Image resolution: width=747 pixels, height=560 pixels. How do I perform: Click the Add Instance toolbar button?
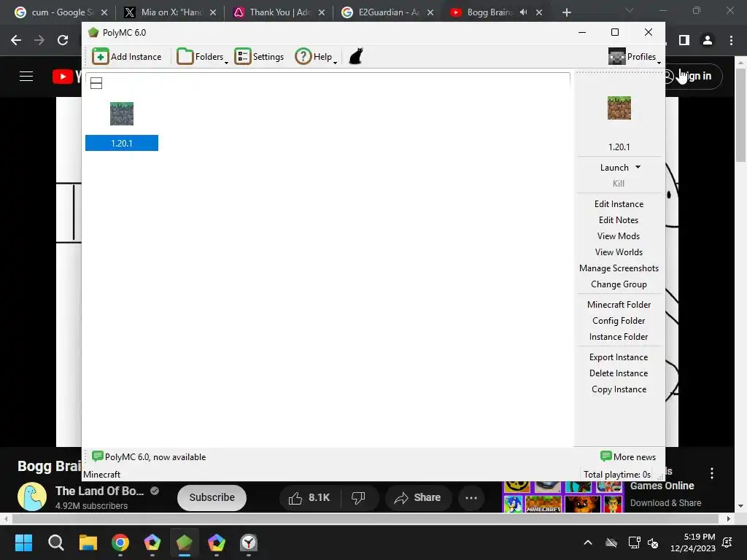[127, 57]
